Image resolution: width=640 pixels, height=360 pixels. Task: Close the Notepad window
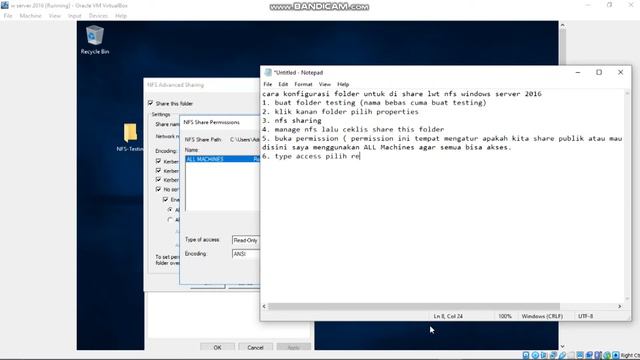pos(620,72)
